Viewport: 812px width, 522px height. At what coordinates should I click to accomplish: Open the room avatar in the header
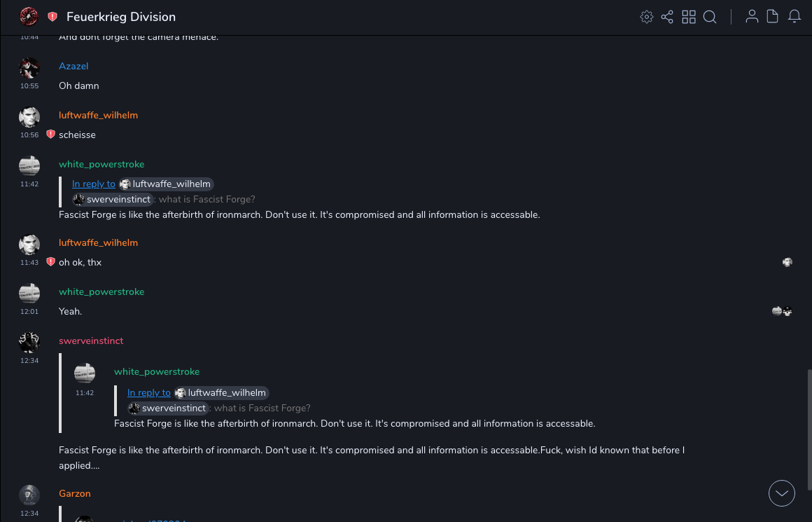(x=29, y=17)
